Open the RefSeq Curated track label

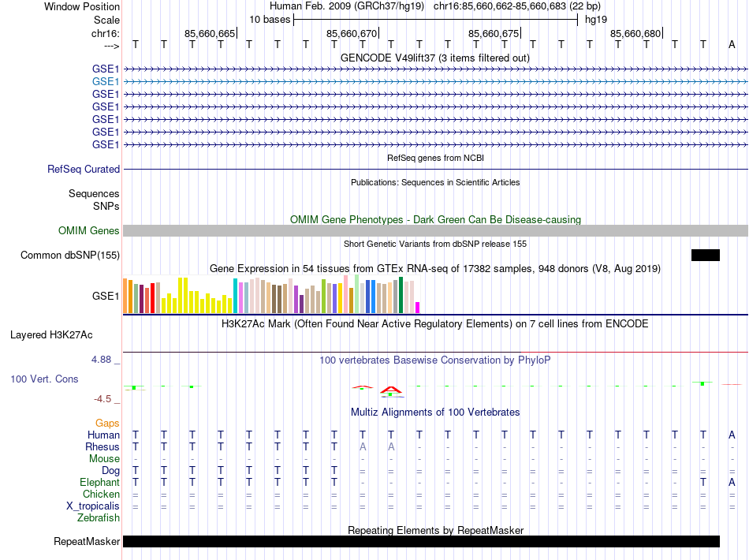point(84,169)
